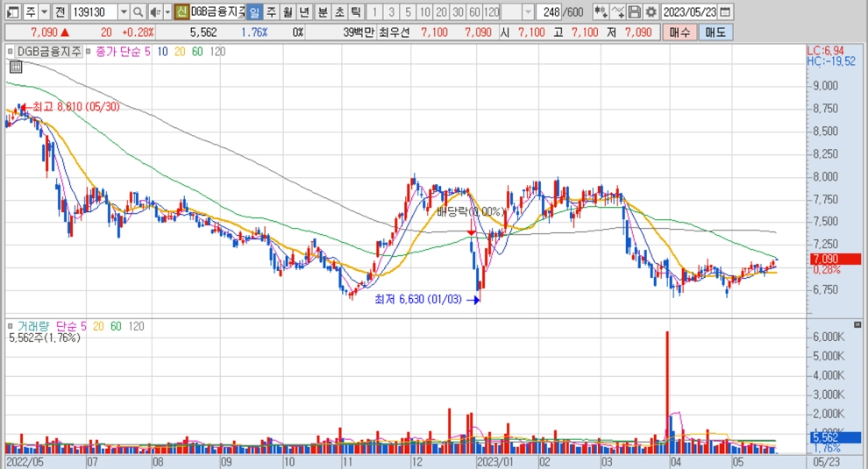Image resolution: width=868 pixels, height=469 pixels.
Task: Click the floppy disk save icon
Action: [635, 12]
